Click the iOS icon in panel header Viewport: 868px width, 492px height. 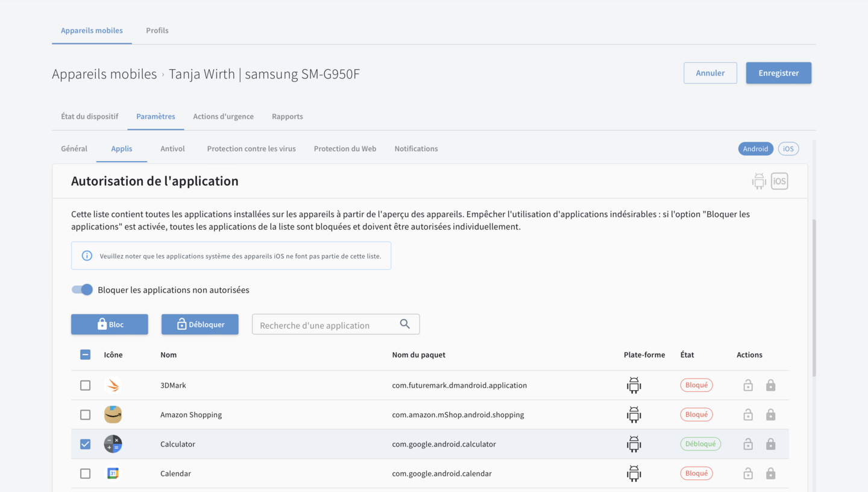pyautogui.click(x=779, y=181)
